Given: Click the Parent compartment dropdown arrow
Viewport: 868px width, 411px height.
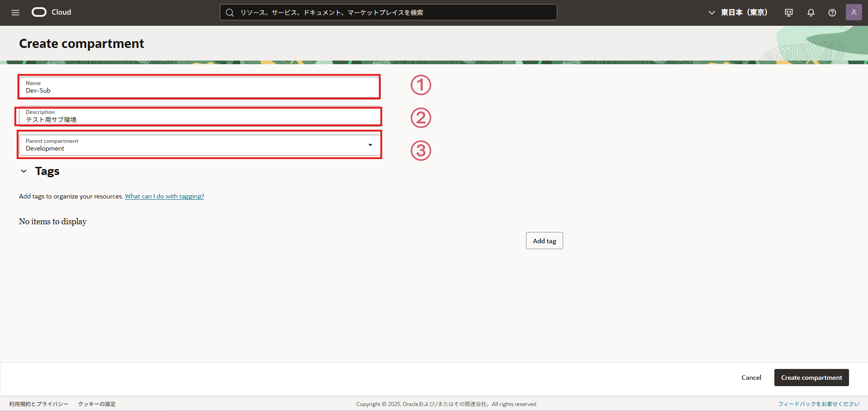Looking at the screenshot, I should point(370,145).
